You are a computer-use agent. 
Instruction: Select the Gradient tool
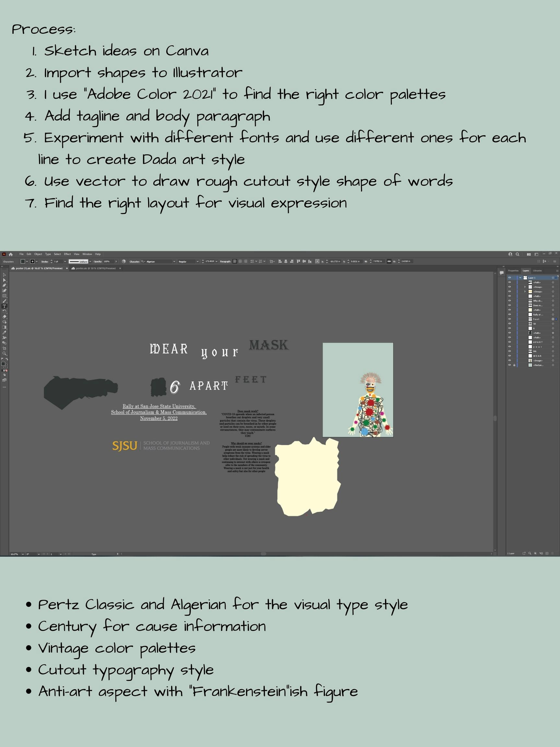5,327
